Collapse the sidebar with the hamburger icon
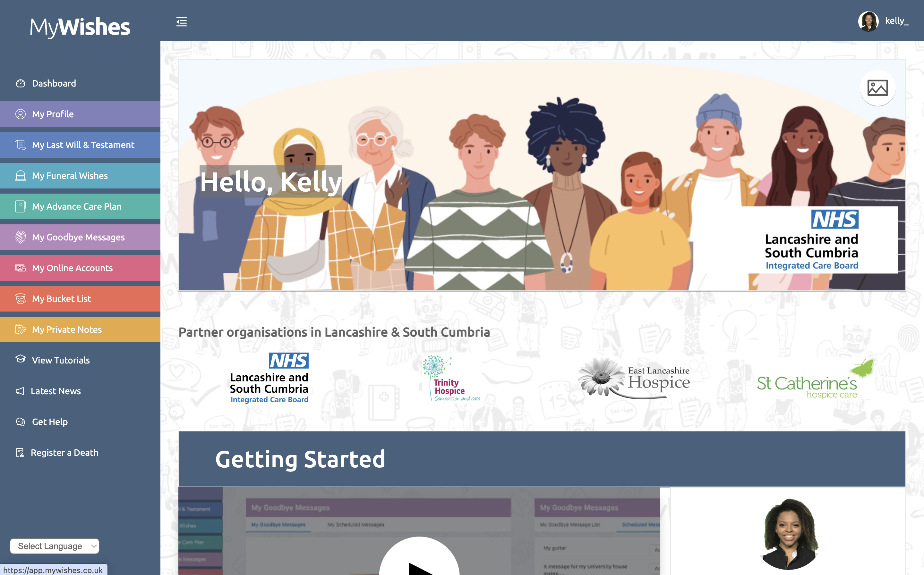The image size is (924, 575). pyautogui.click(x=182, y=22)
